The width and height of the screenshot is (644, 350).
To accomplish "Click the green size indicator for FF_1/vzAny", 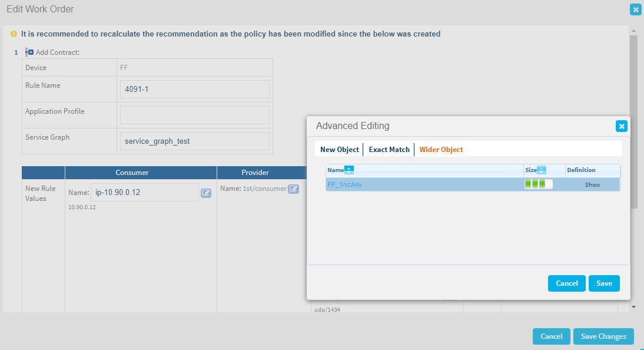I will 538,184.
